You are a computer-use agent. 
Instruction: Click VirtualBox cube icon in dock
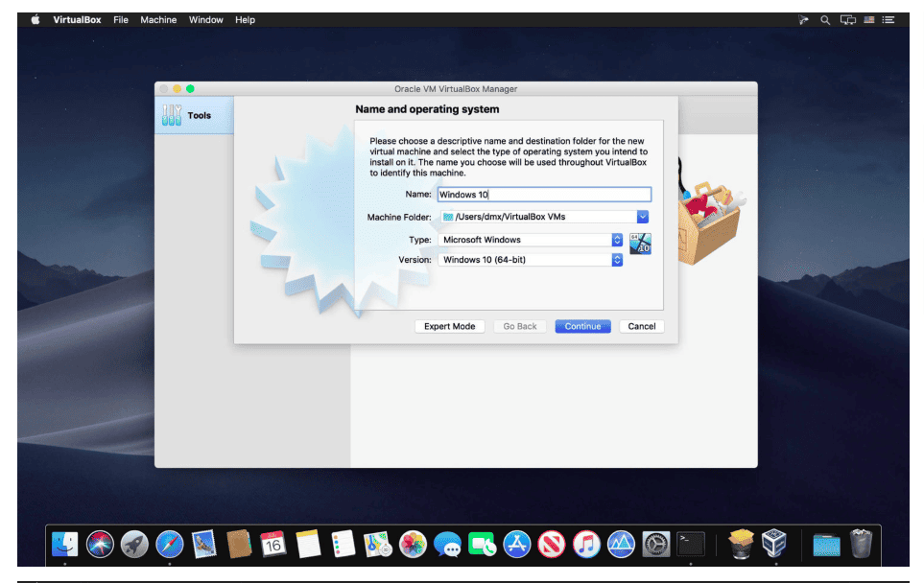[774, 543]
